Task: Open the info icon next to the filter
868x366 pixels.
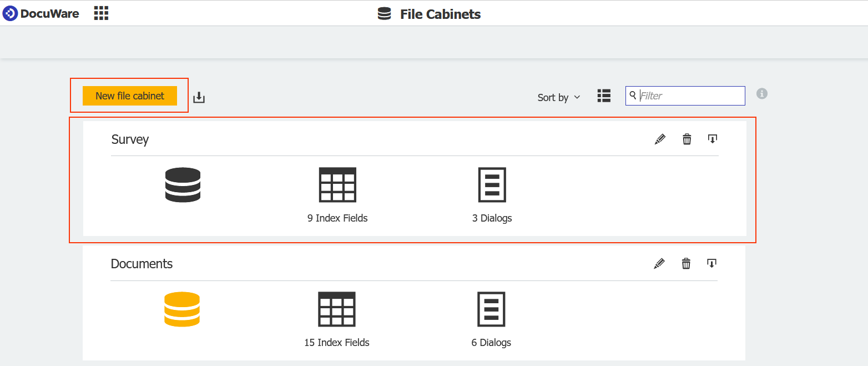Action: (761, 94)
